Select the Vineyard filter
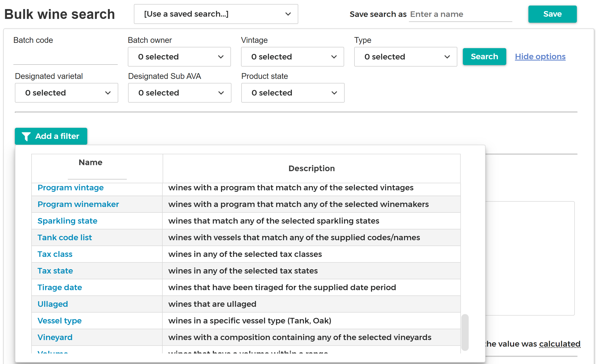 [x=55, y=337]
